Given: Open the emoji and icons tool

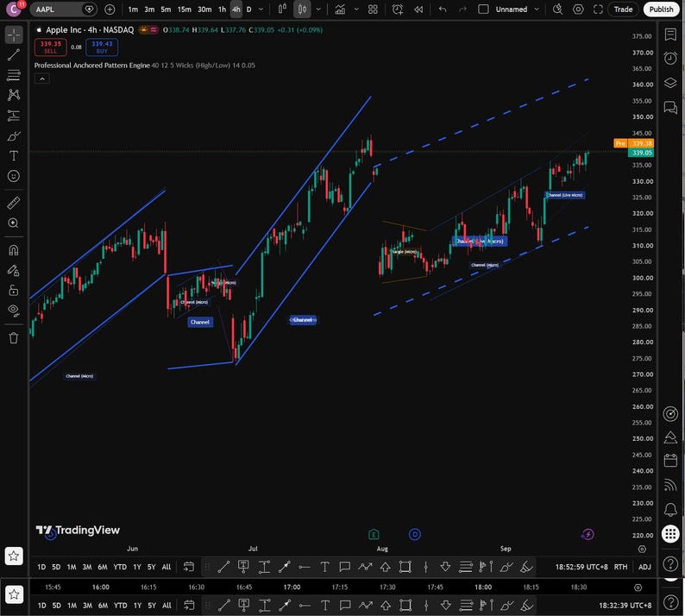Looking at the screenshot, I should click(14, 176).
